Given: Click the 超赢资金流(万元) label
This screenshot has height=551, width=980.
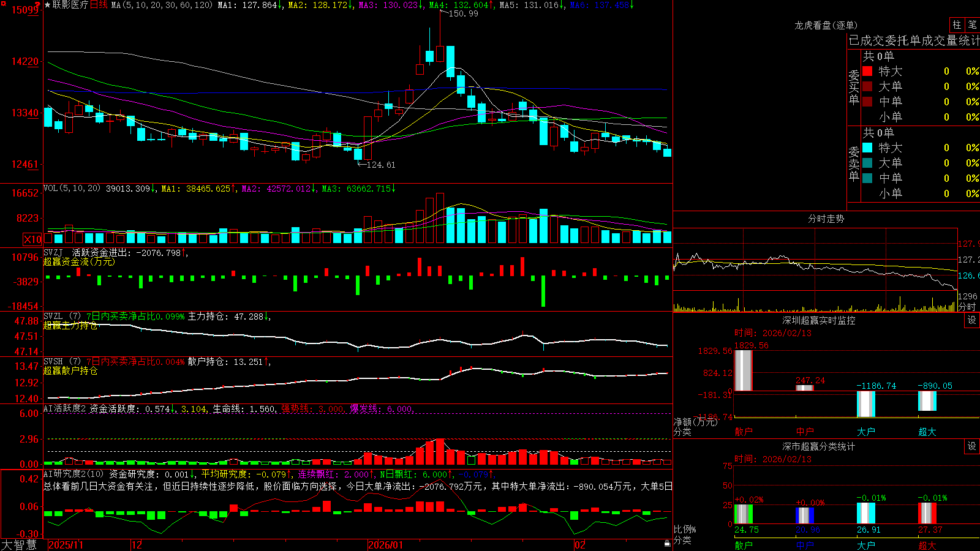Looking at the screenshot, I should click(79, 261).
